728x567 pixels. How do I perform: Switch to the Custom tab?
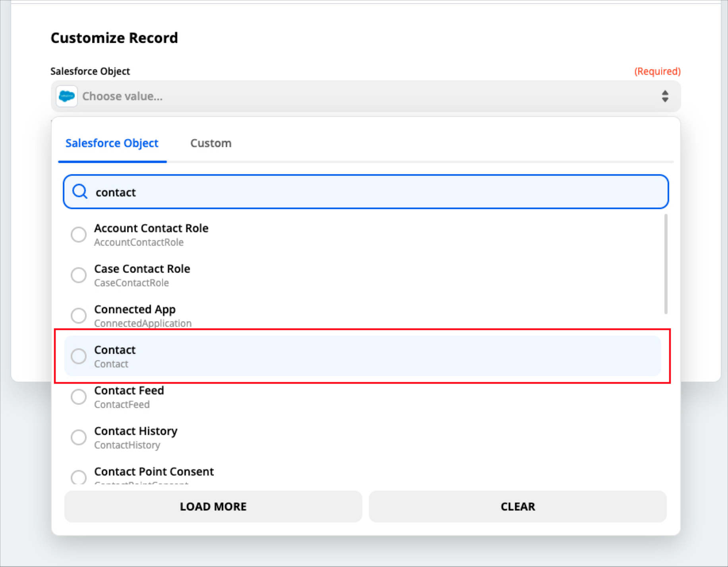211,143
